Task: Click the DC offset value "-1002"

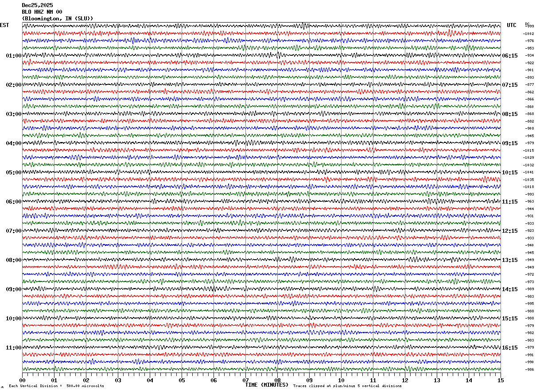Action: (528, 34)
